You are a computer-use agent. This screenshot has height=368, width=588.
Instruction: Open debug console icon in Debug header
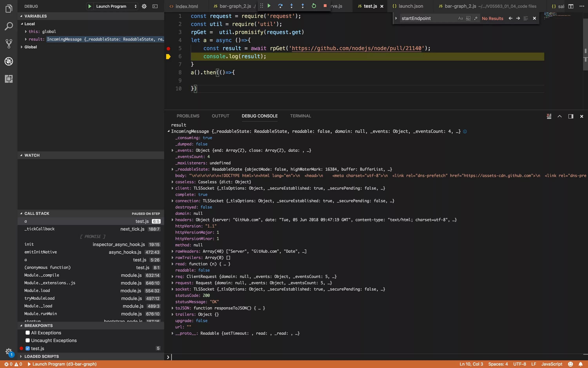pyautogui.click(x=155, y=6)
